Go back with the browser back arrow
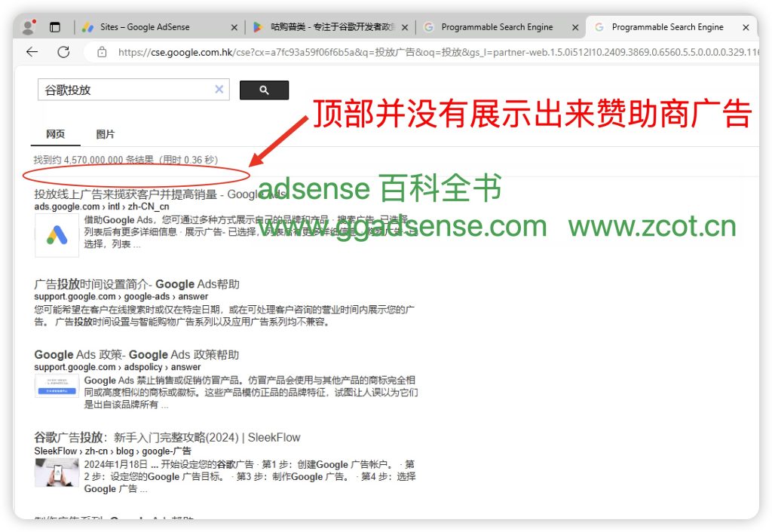The height and width of the screenshot is (532, 772). (x=32, y=52)
